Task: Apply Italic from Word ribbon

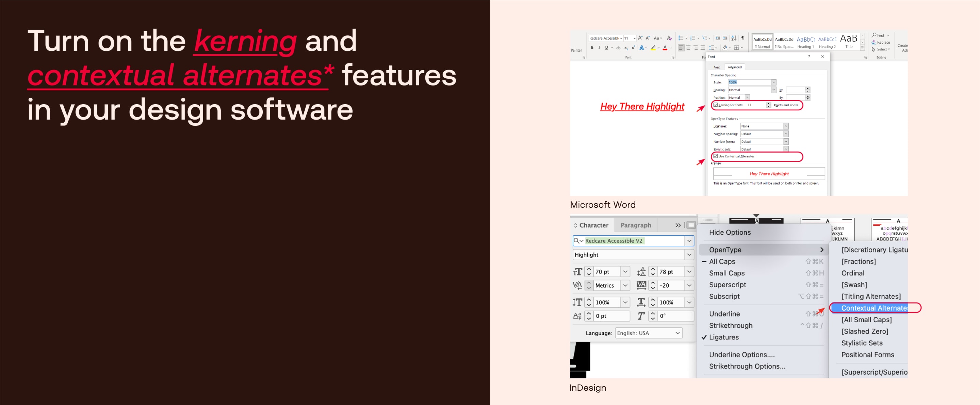Action: [599, 48]
